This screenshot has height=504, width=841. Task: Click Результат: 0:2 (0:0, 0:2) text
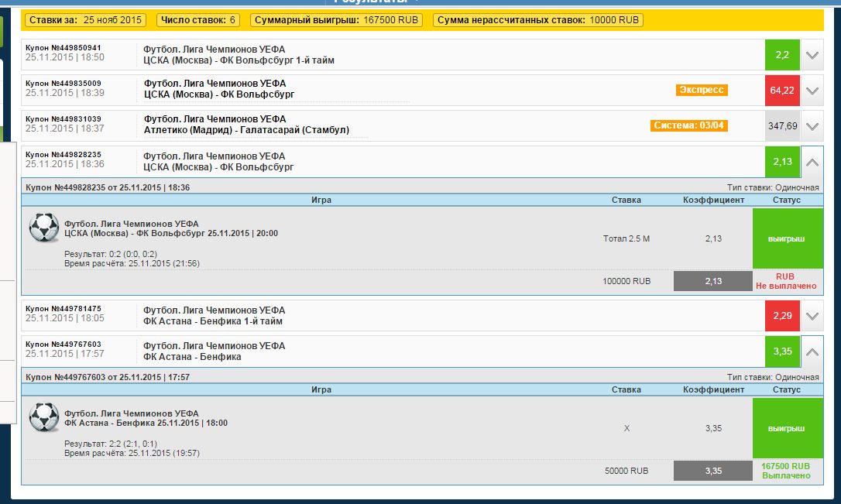point(111,254)
